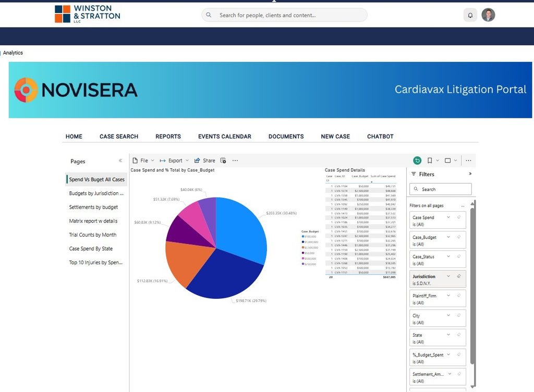Expand the Case_Budget filter card
This screenshot has width=534, height=392.
coord(448,237)
